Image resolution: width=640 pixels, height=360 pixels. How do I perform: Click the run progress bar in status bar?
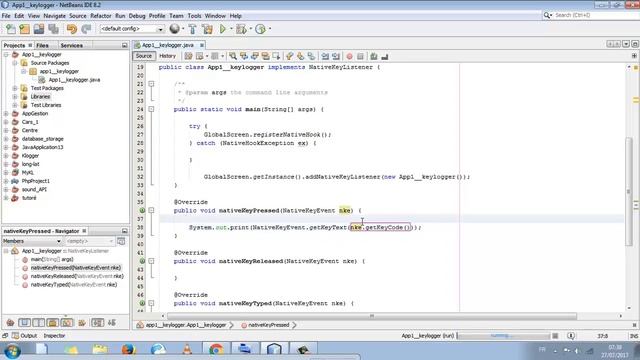click(504, 336)
